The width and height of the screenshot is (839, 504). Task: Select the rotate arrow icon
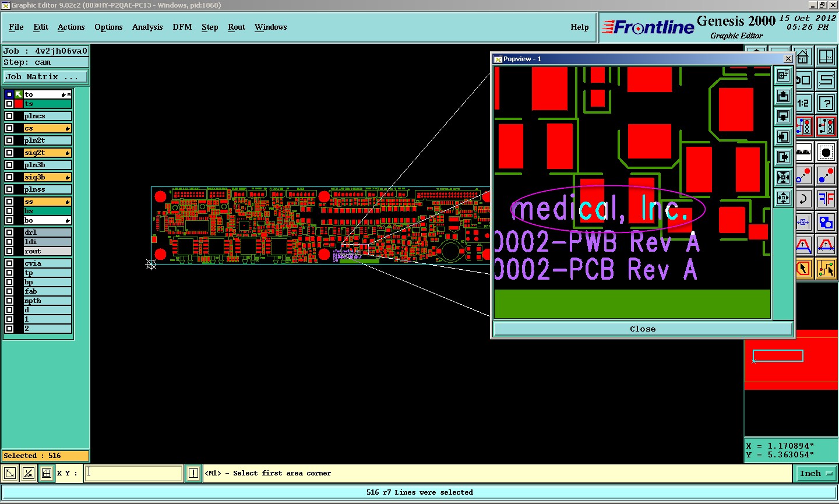click(804, 199)
